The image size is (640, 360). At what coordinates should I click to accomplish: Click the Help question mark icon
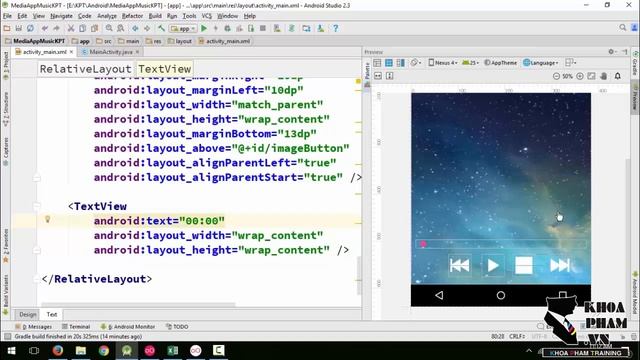[335, 28]
